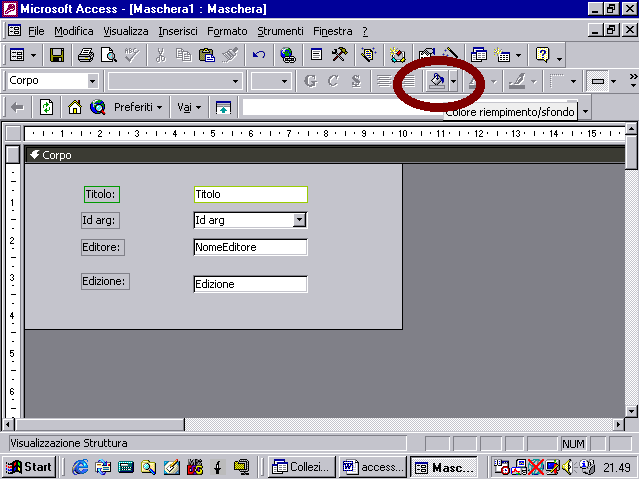The image size is (639, 479).
Task: Click vertical scrollbar down arrow
Action: pyautogui.click(x=631, y=411)
